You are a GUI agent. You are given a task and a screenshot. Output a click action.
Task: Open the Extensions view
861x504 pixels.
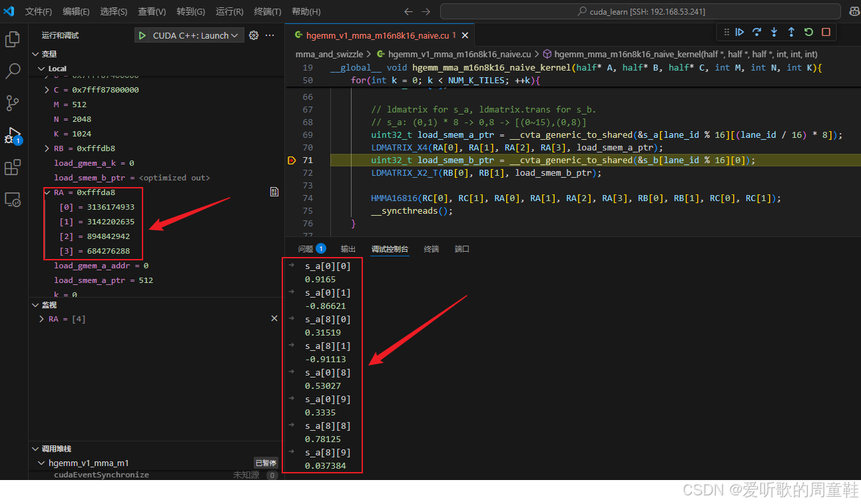click(x=13, y=167)
